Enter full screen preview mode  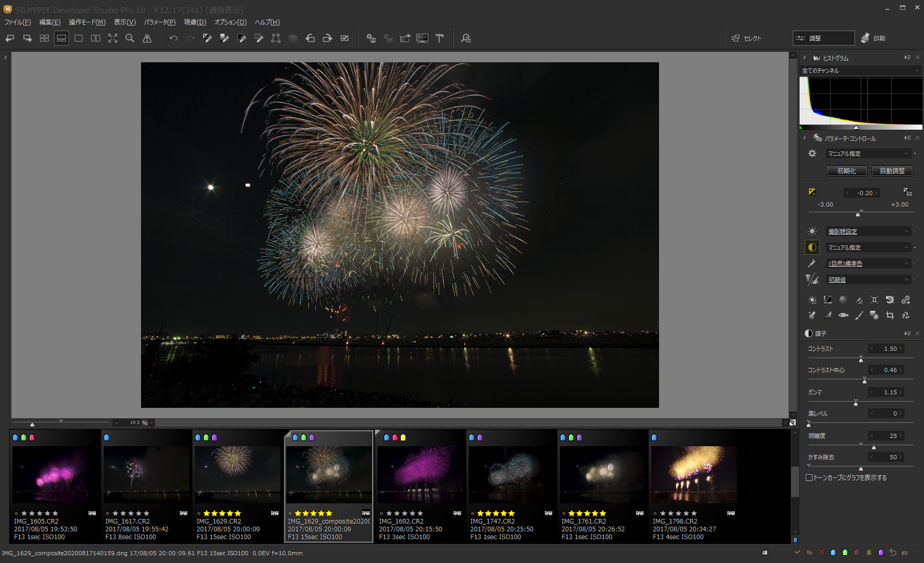click(x=113, y=38)
